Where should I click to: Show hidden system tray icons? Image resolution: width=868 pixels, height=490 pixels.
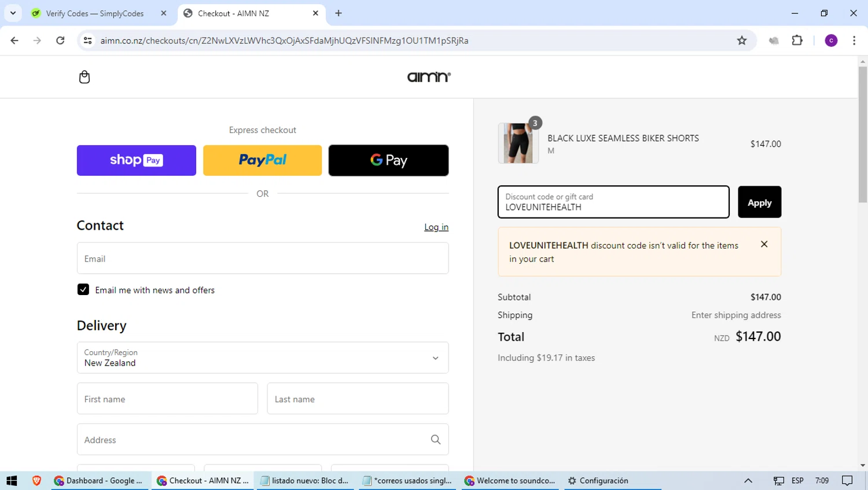[x=748, y=481]
